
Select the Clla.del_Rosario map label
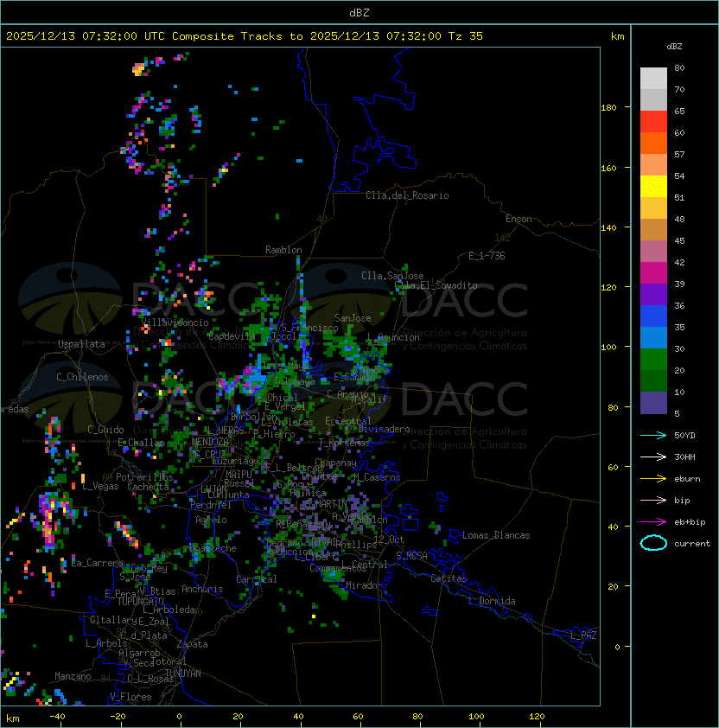pyautogui.click(x=407, y=195)
